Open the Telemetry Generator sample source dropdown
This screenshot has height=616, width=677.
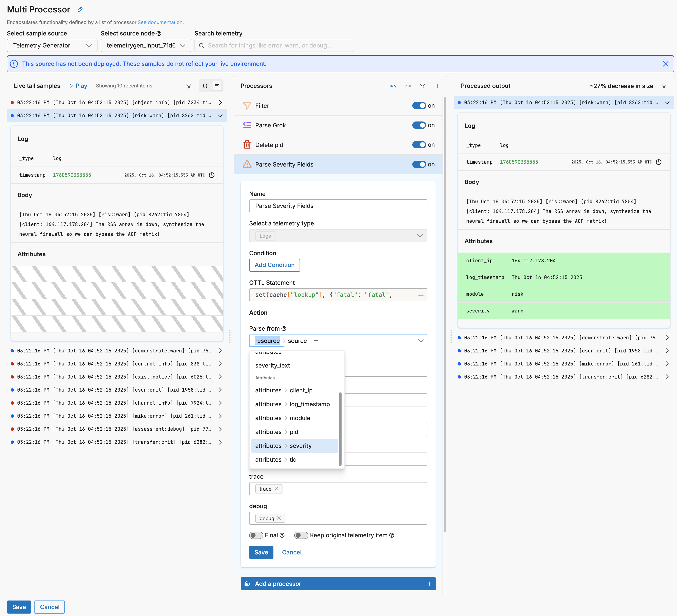tap(52, 45)
